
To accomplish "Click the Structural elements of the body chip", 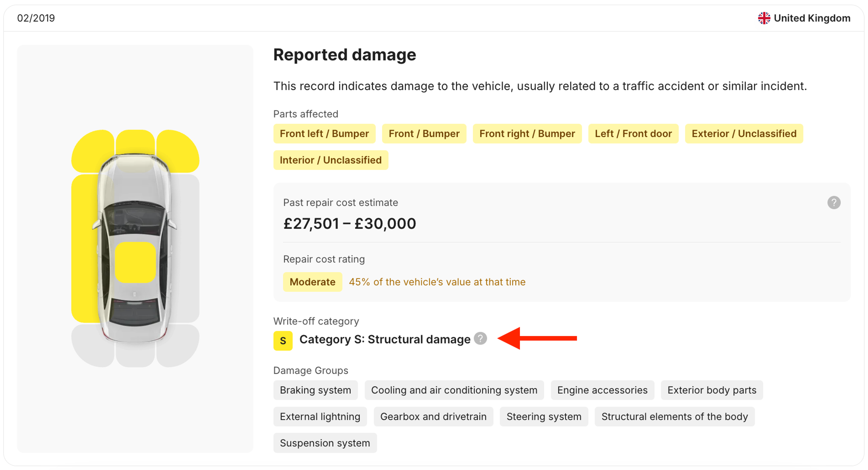I will coord(675,416).
